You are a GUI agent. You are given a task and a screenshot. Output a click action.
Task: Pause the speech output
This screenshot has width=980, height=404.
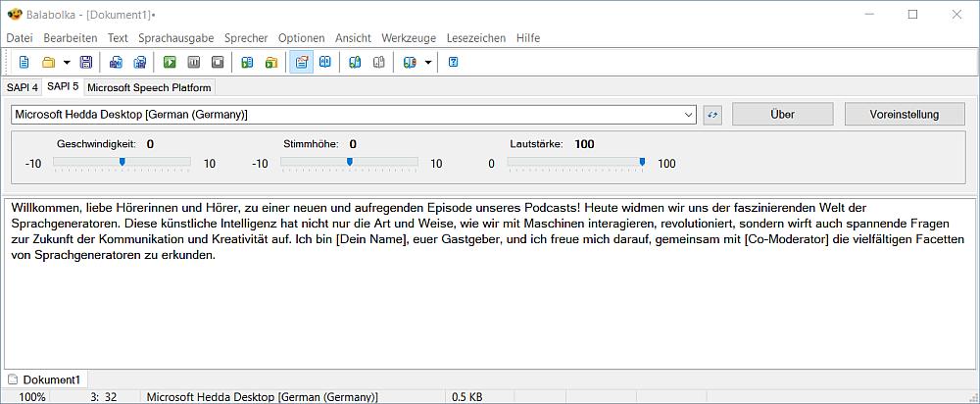click(x=193, y=63)
